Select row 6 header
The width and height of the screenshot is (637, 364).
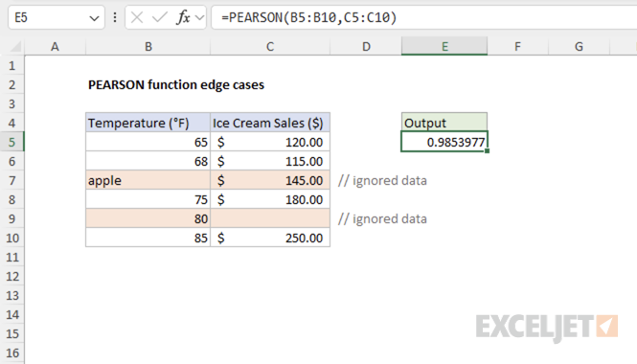(12, 161)
